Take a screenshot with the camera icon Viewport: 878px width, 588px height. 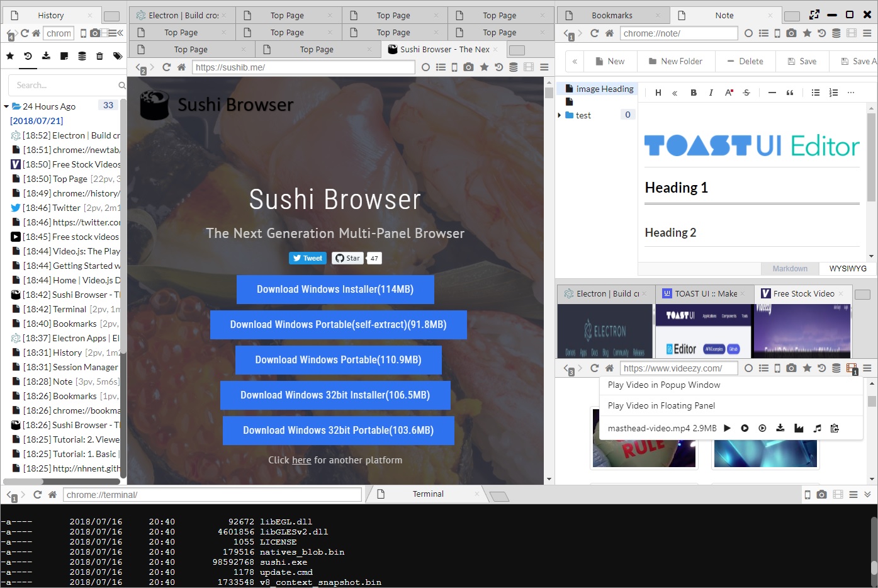point(792,33)
